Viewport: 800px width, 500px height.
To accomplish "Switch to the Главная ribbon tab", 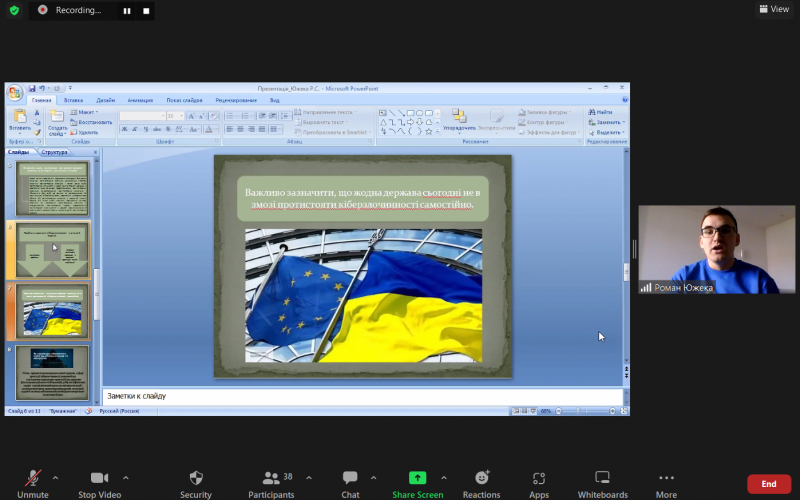I will tap(41, 100).
